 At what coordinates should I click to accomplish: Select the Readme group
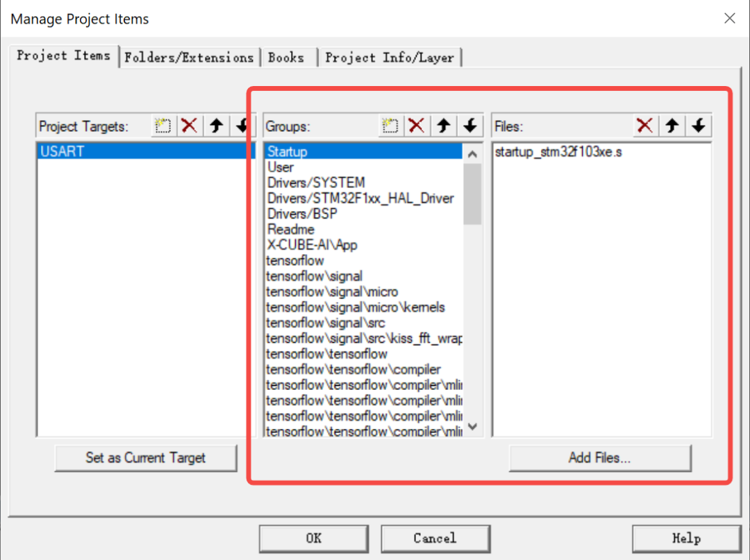pos(363,230)
